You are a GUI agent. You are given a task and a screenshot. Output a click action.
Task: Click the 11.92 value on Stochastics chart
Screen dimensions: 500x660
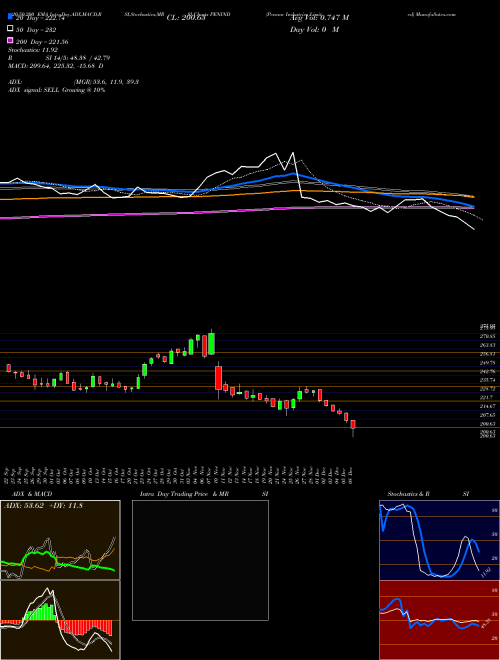[x=485, y=572]
